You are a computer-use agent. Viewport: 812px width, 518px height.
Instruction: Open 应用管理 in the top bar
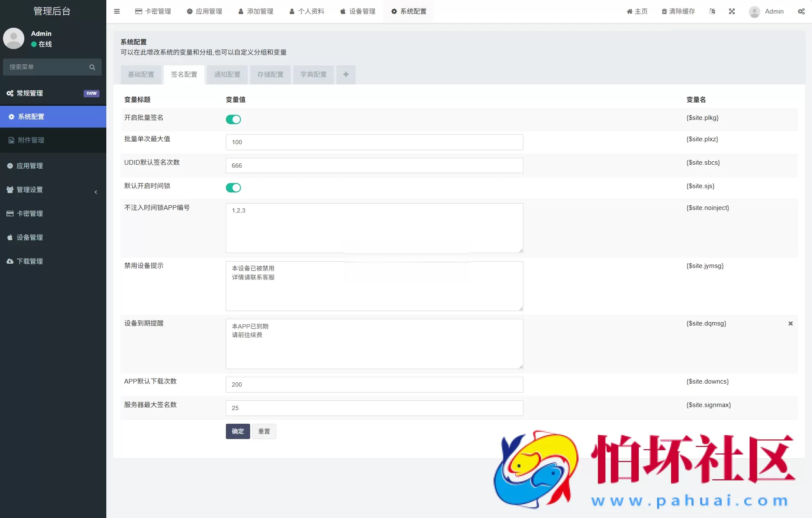204,11
